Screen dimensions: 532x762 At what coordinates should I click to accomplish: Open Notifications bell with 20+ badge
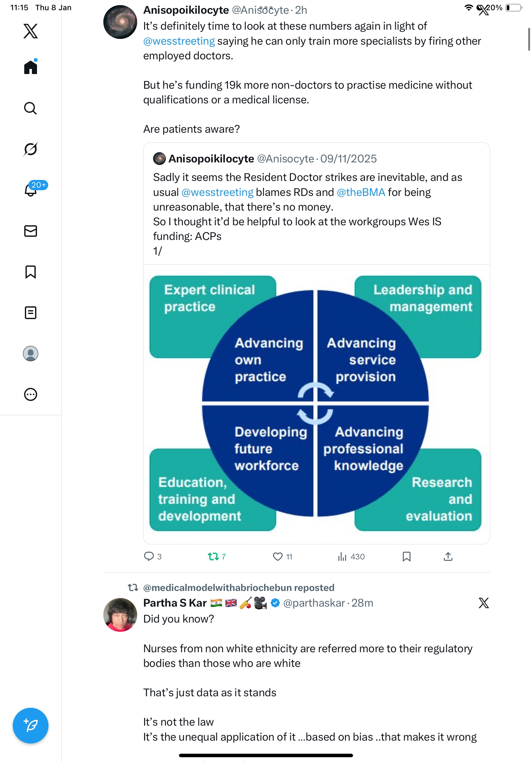click(x=31, y=190)
